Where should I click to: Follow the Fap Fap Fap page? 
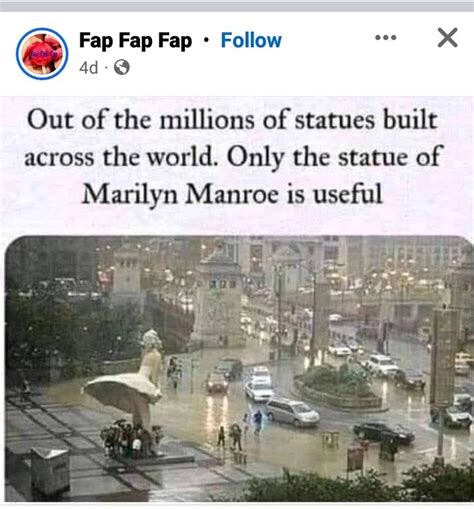click(x=251, y=40)
